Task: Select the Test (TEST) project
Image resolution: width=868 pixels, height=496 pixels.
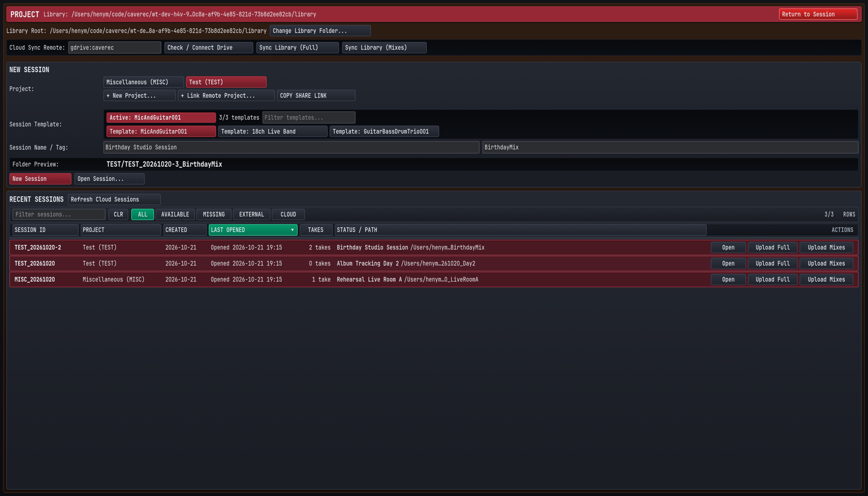Action: (226, 82)
